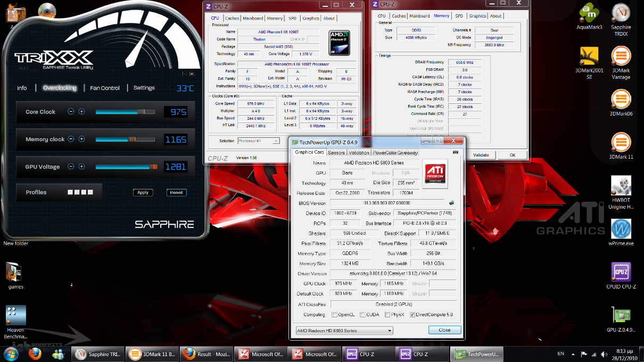The image size is (644, 362).
Task: Open the Settings tab in TRIXX
Action: 144,88
